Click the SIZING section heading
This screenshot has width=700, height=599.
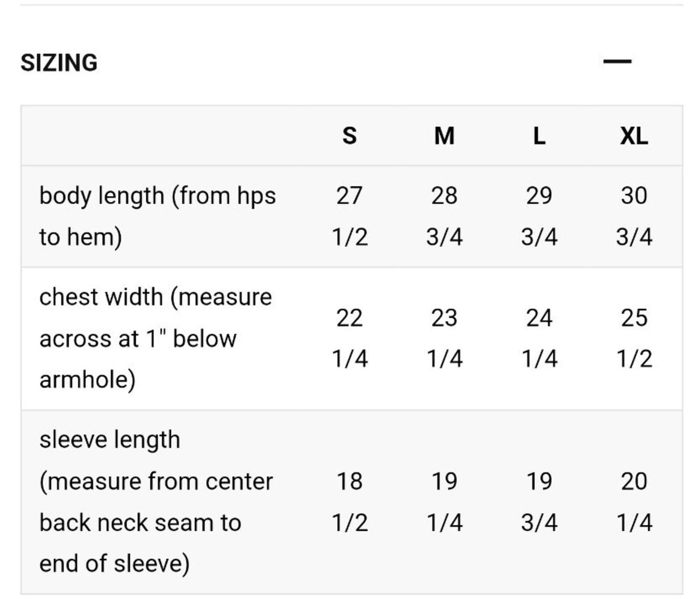point(59,63)
